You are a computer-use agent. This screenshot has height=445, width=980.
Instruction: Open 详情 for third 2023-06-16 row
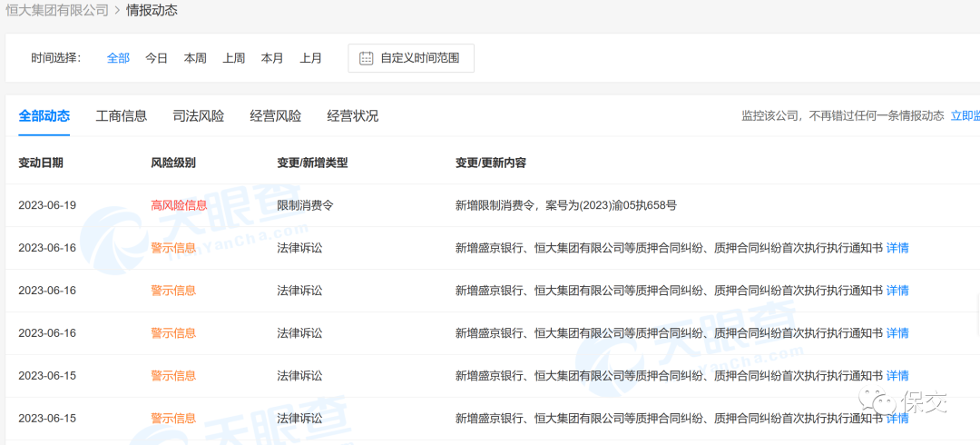point(897,333)
